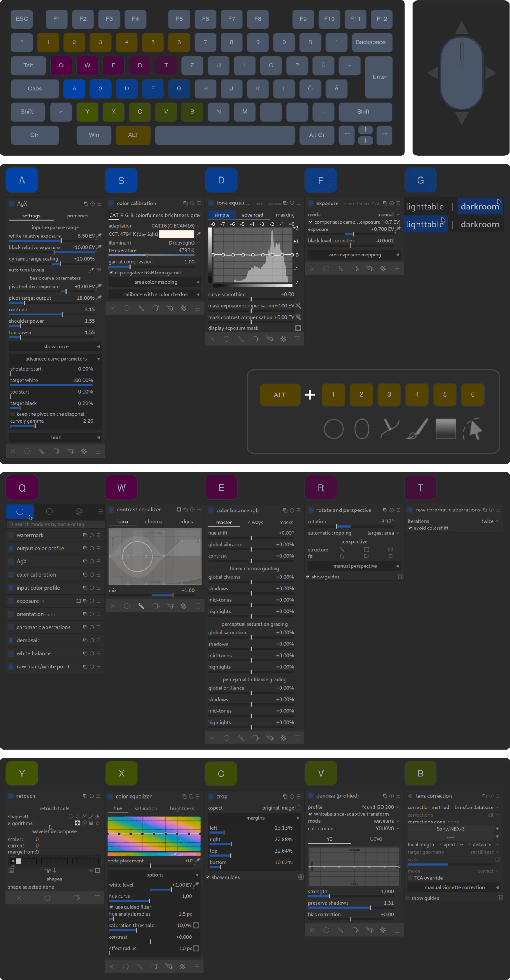Disable avoid colorshift checkbox

click(410, 528)
